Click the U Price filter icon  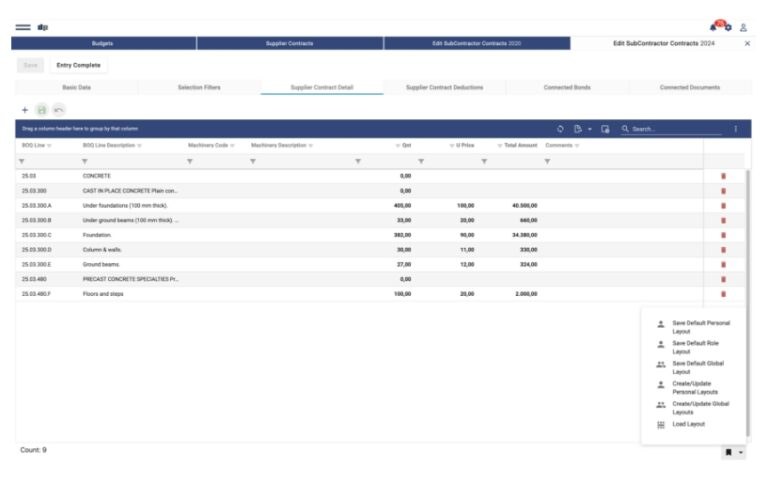(421, 161)
